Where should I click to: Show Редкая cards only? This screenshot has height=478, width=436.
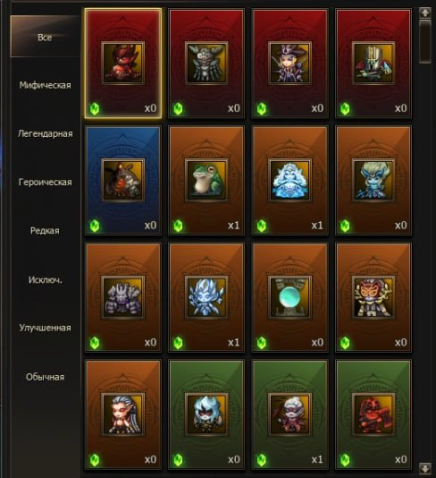coord(45,230)
